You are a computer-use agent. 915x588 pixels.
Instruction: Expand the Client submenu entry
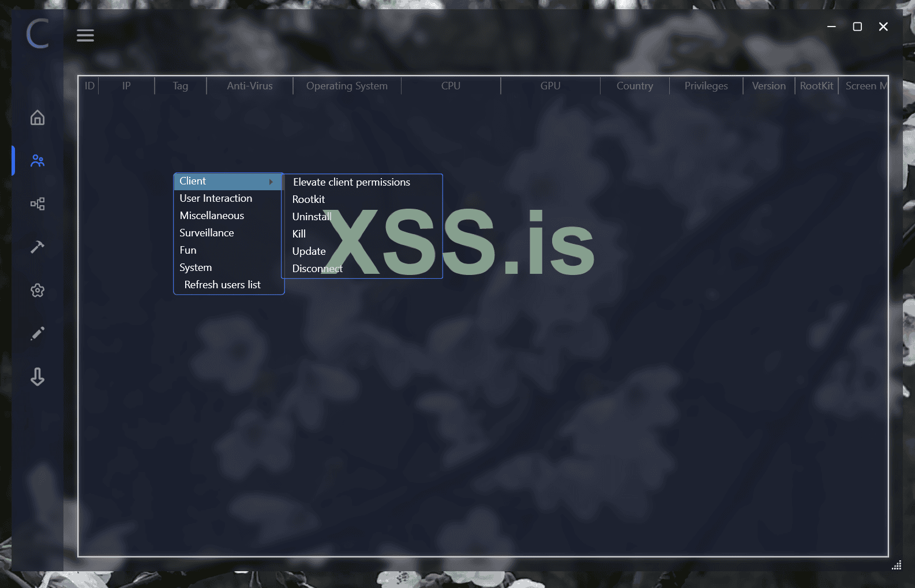pos(228,182)
